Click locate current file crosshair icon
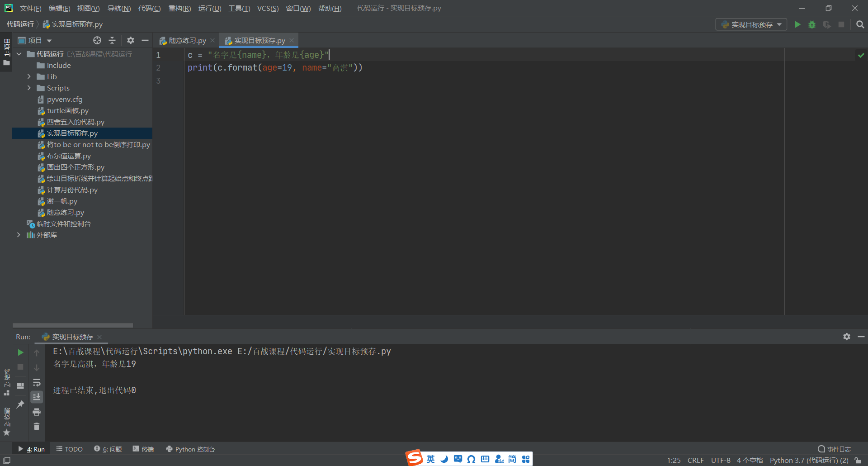The image size is (868, 466). click(97, 40)
